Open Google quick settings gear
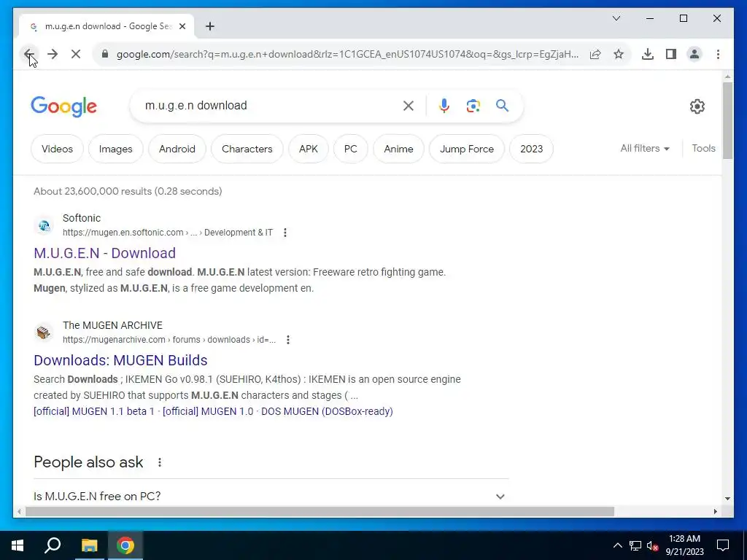Viewport: 747px width, 560px height. [x=697, y=106]
